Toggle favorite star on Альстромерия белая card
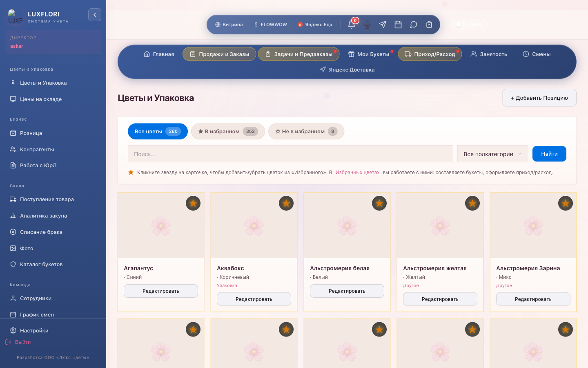This screenshot has width=588, height=368. pos(379,203)
